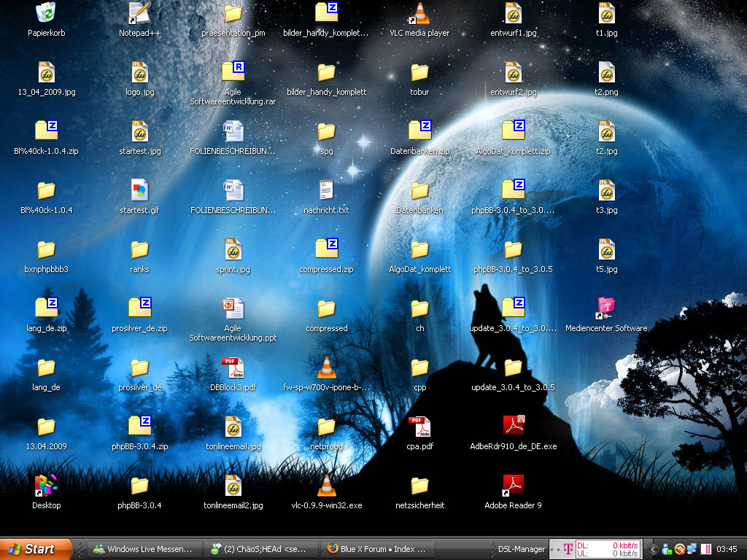Open the Papierkorb recycle bin icon
The image size is (747, 560).
pos(46,13)
